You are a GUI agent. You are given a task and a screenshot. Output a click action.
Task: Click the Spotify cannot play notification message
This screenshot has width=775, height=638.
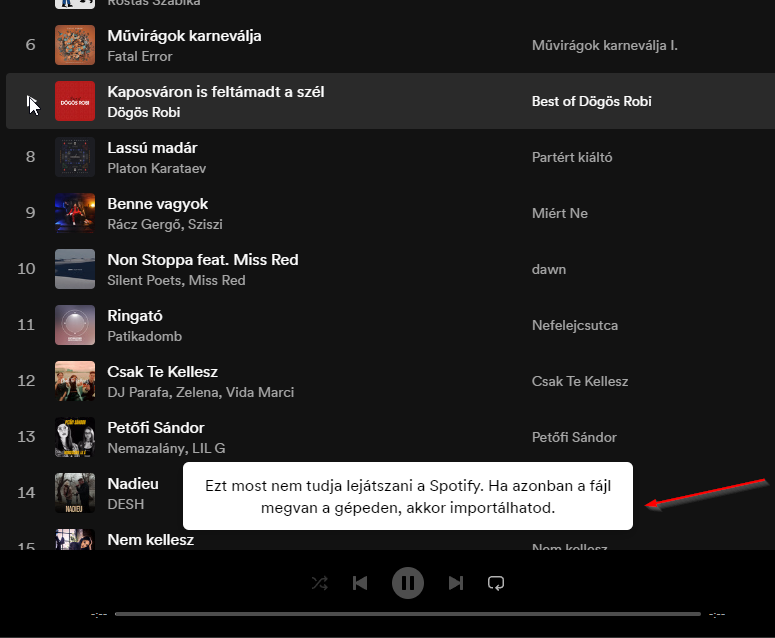[x=408, y=496]
